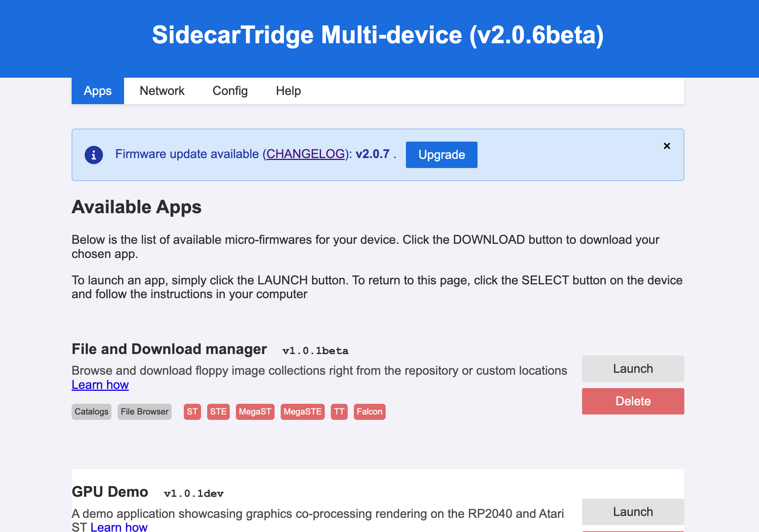Dismiss the firmware update notification
The width and height of the screenshot is (759, 532).
click(667, 146)
